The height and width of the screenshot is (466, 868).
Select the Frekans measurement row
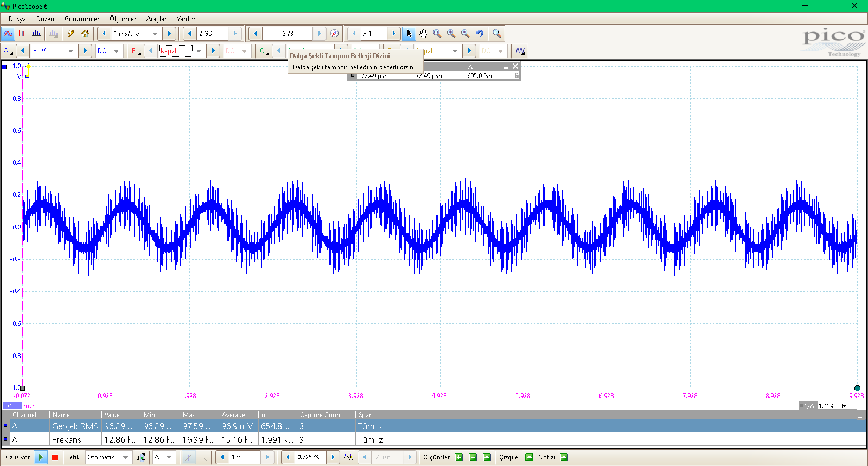pos(433,439)
